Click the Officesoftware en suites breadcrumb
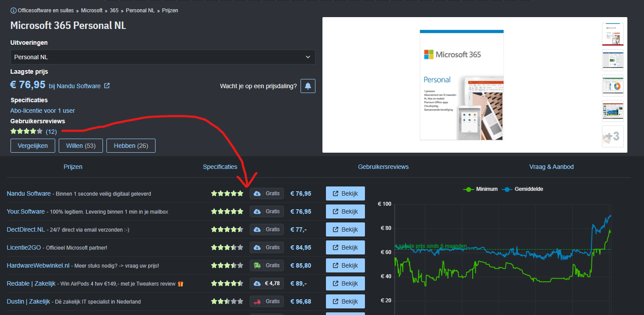Viewport: 644px width, 315px height. tap(46, 10)
